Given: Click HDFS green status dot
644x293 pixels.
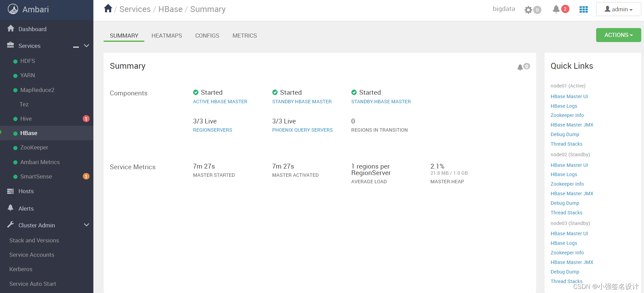Looking at the screenshot, I should coord(15,62).
